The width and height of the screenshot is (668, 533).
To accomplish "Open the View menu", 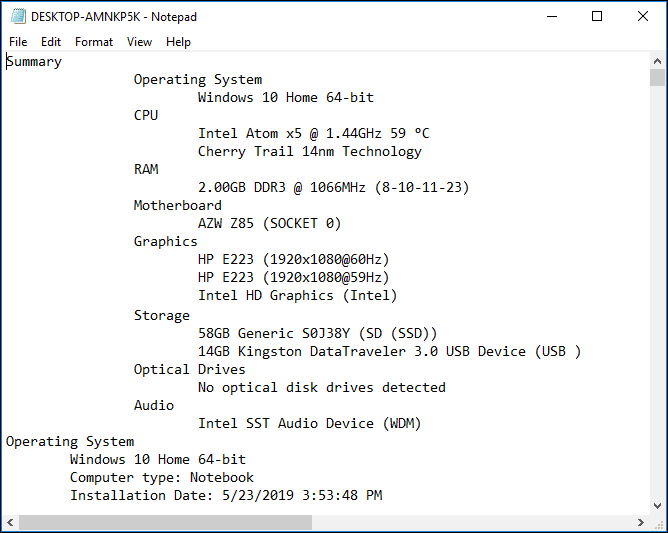I will pos(140,42).
